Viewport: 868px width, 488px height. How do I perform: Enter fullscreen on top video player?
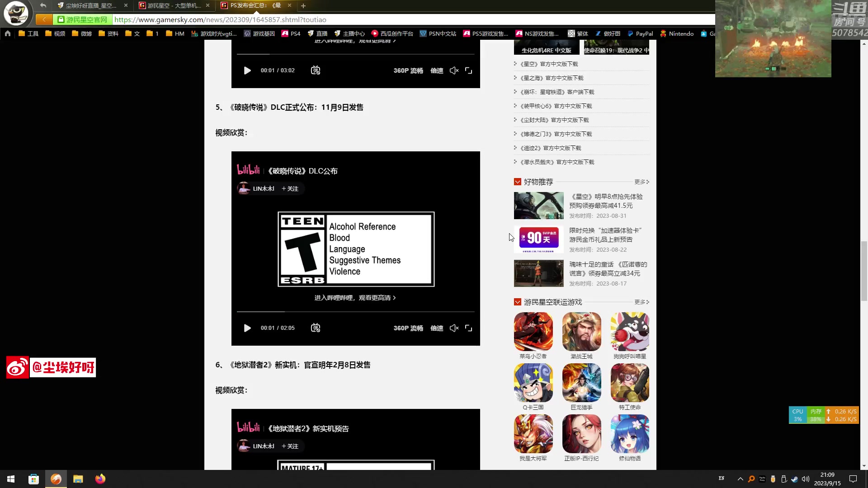[469, 70]
